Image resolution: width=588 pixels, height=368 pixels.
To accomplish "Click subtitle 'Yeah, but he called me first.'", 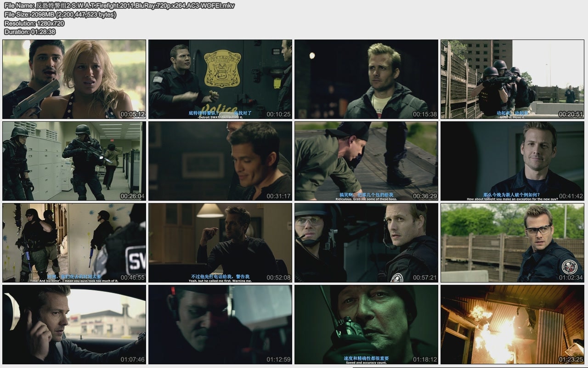I will pyautogui.click(x=220, y=281).
